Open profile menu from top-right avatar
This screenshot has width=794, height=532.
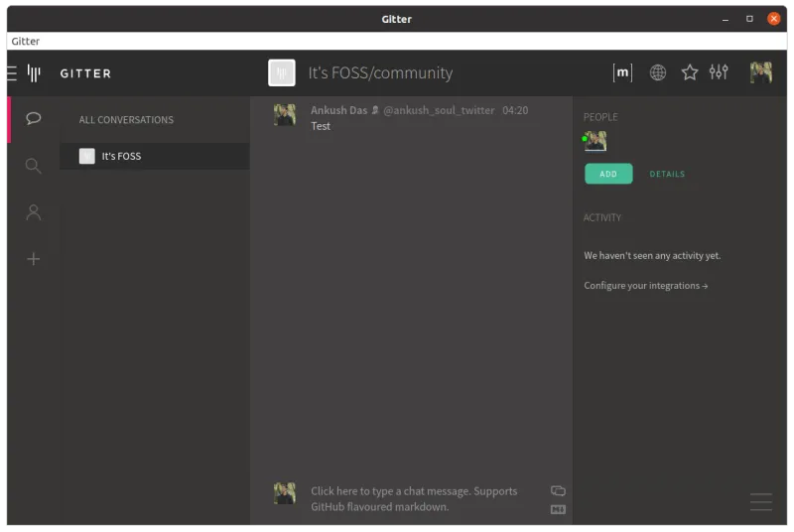[x=761, y=72]
